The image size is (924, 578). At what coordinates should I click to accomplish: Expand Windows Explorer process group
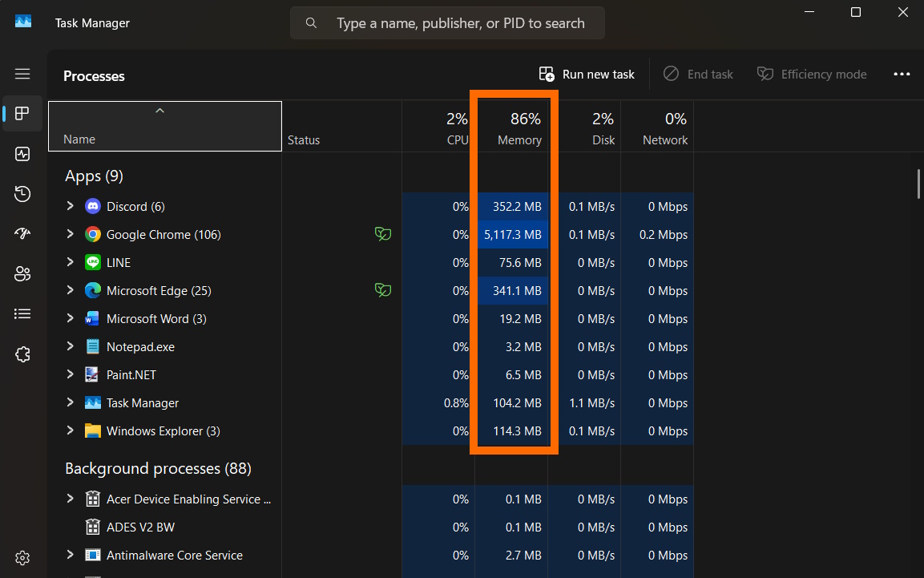71,430
